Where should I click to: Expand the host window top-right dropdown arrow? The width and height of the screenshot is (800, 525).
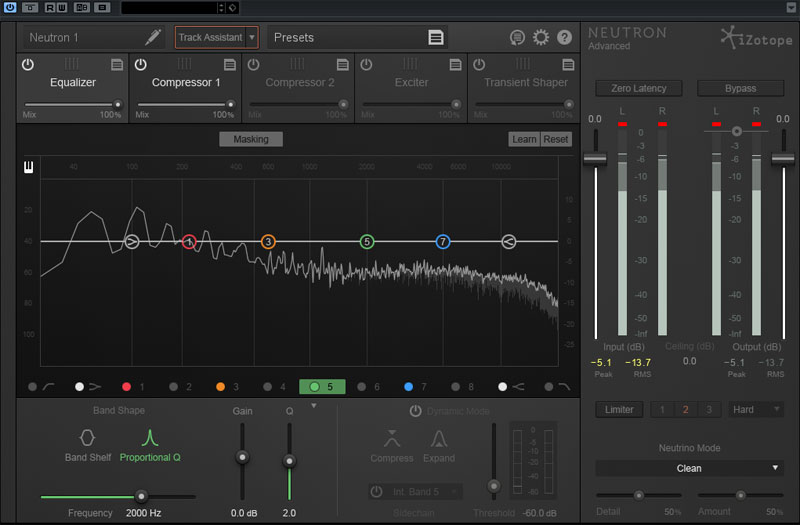pyautogui.click(x=791, y=7)
